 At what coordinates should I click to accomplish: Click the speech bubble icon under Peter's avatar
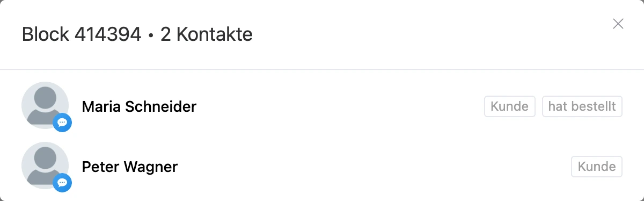(62, 183)
